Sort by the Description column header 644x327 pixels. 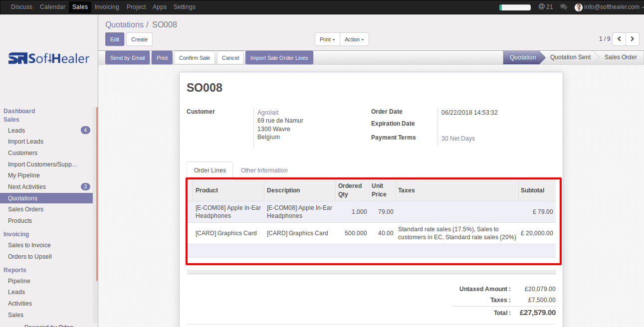pos(300,190)
